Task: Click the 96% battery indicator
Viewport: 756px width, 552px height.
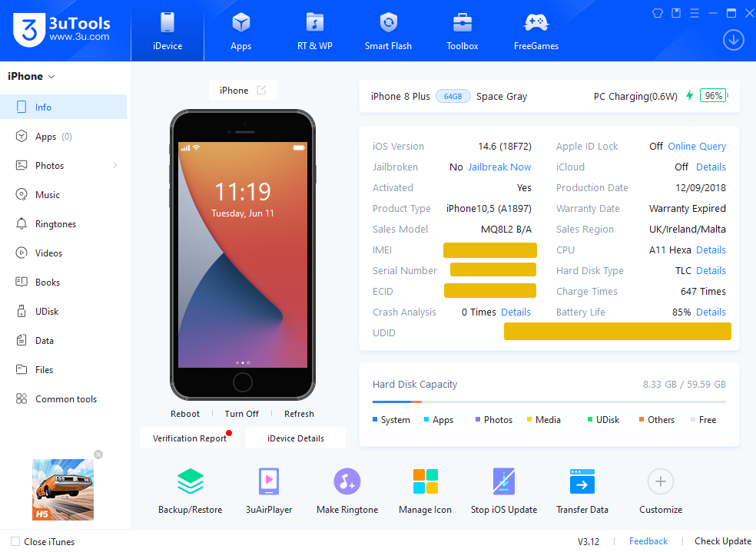Action: pyautogui.click(x=714, y=96)
